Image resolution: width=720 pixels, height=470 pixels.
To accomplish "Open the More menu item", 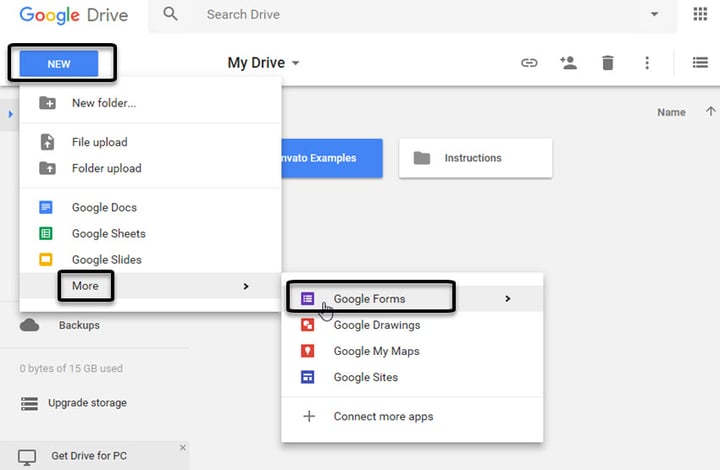I will [x=151, y=285].
